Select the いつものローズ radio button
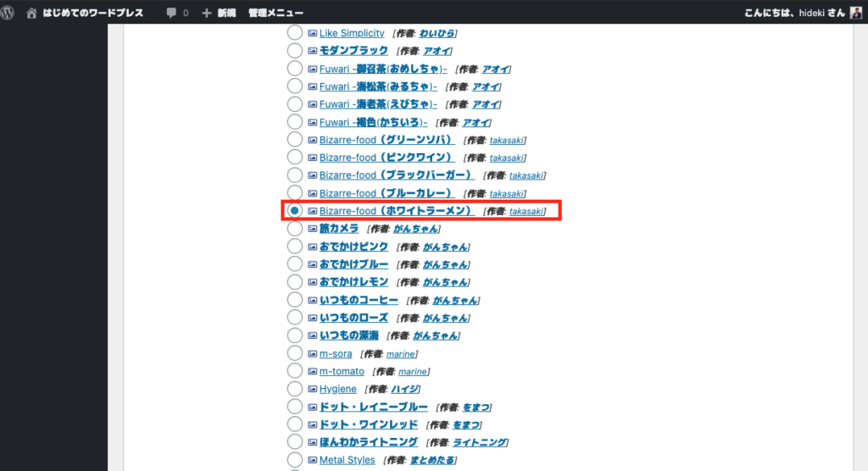The height and width of the screenshot is (471, 868). (294, 317)
